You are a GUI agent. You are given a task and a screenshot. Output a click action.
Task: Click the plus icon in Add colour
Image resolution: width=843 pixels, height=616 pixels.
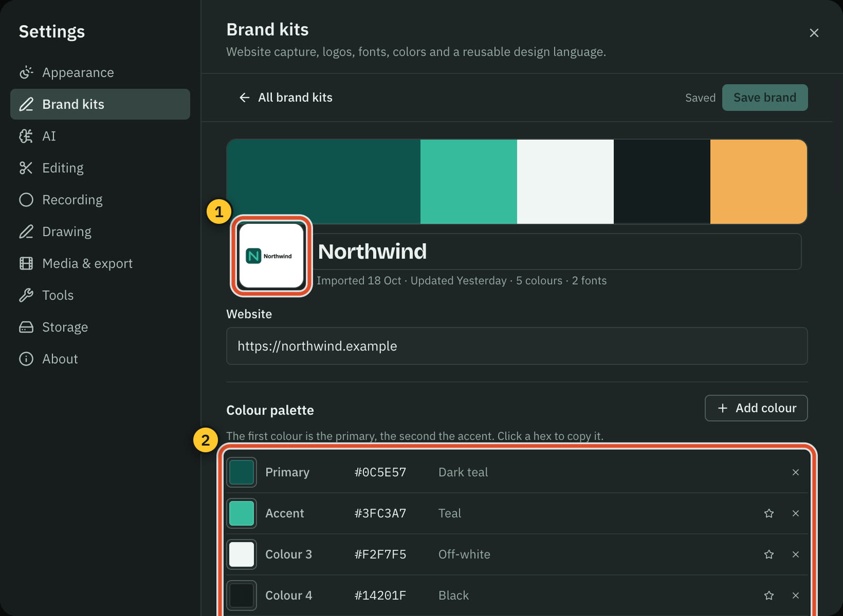click(723, 408)
